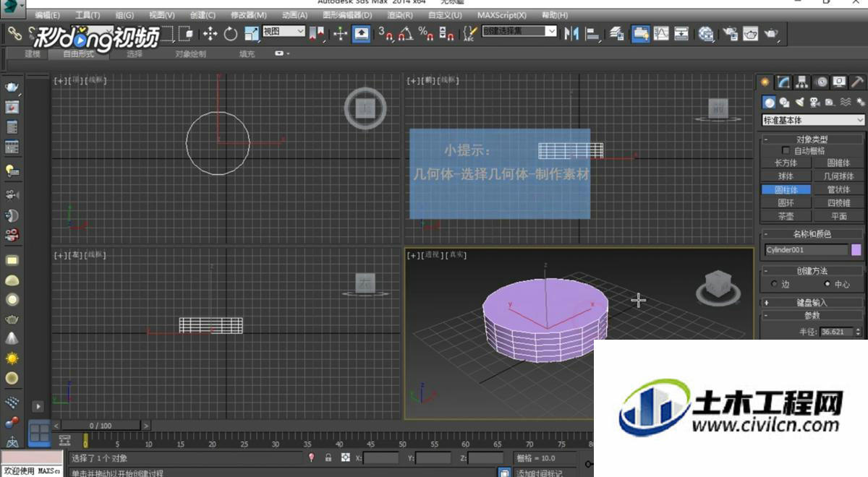The image size is (868, 477).
Task: Click the 圆柱体 cylinder button
Action: [786, 190]
